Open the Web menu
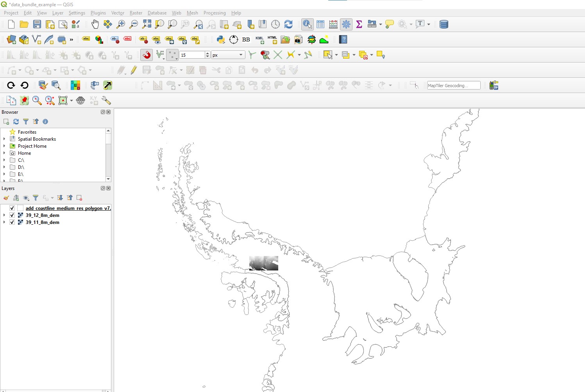This screenshot has width=585, height=392. (x=177, y=13)
